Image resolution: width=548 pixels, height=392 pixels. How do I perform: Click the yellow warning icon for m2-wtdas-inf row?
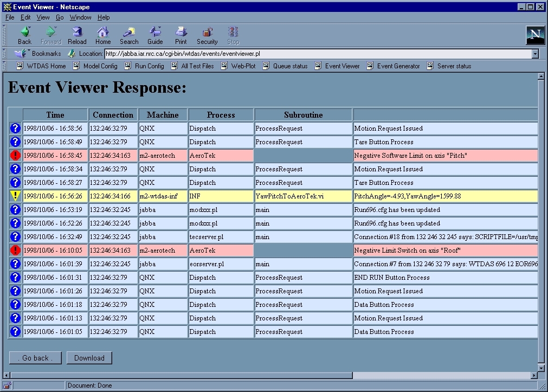coord(15,196)
